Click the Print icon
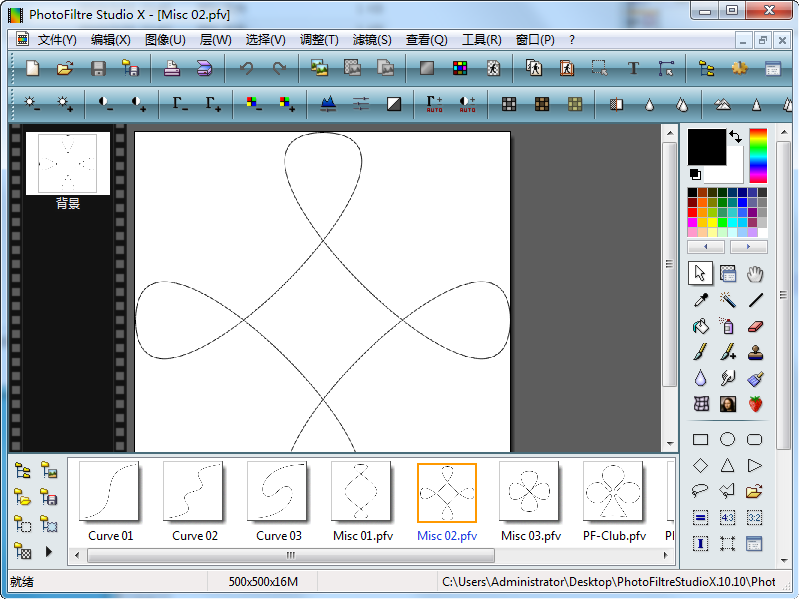Viewport: 800px width, 600px height. coord(171,68)
